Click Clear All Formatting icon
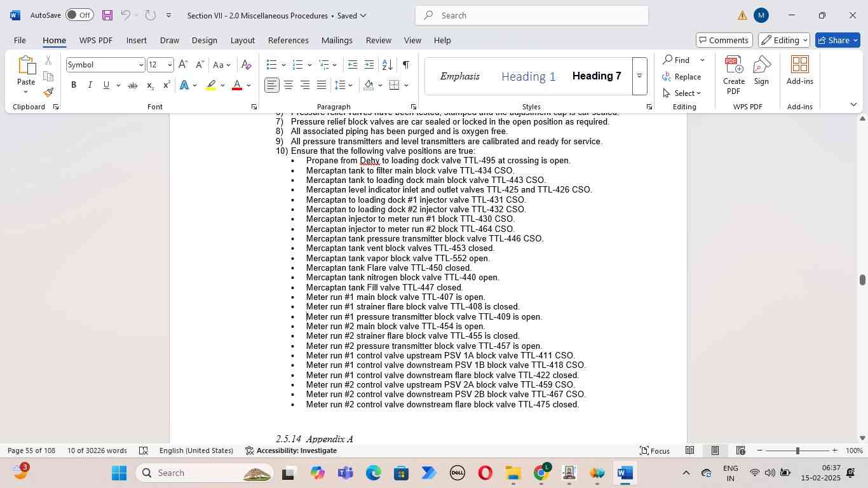The height and width of the screenshot is (488, 868). 247,65
